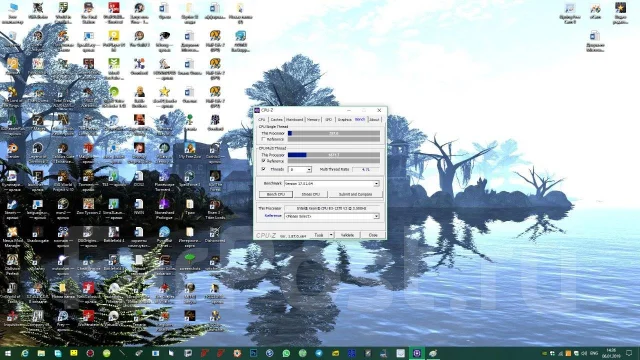Switch to the Graphics tab in CPU-Z

tap(344, 120)
